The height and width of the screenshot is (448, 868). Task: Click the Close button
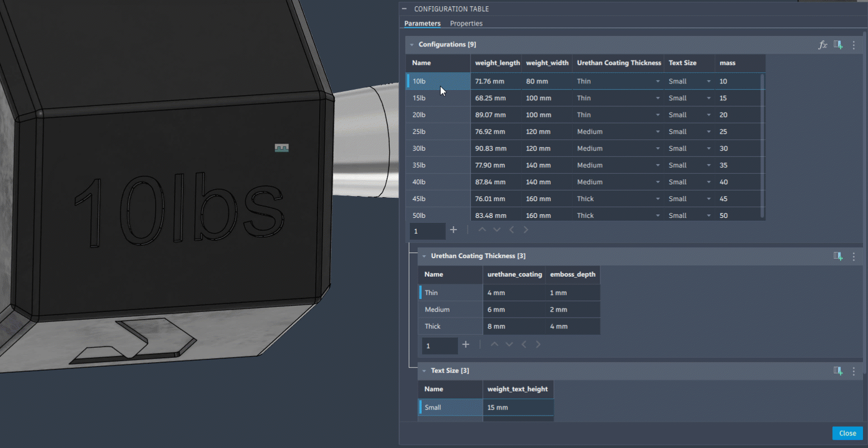point(847,433)
